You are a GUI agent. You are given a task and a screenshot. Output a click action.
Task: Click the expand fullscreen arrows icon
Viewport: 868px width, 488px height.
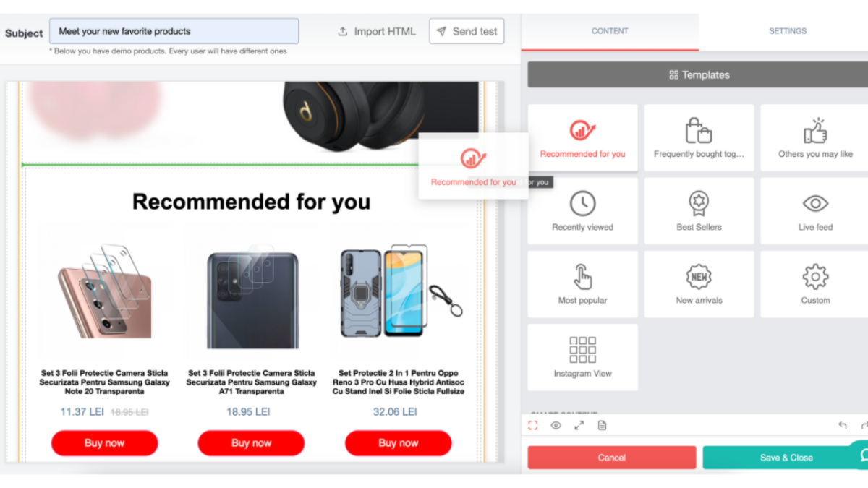[x=579, y=426]
